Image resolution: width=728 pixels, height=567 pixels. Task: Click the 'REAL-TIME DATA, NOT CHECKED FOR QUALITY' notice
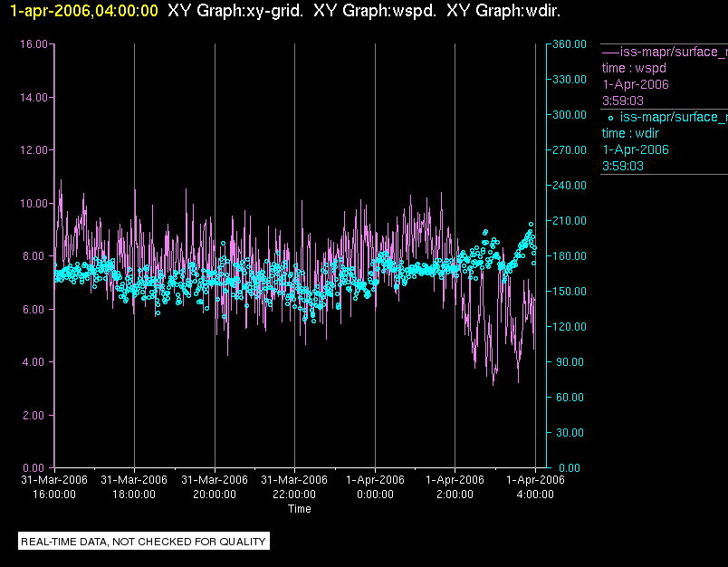[x=143, y=542]
